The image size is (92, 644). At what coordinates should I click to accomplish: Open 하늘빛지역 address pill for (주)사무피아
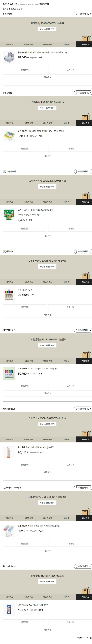[83, 252]
